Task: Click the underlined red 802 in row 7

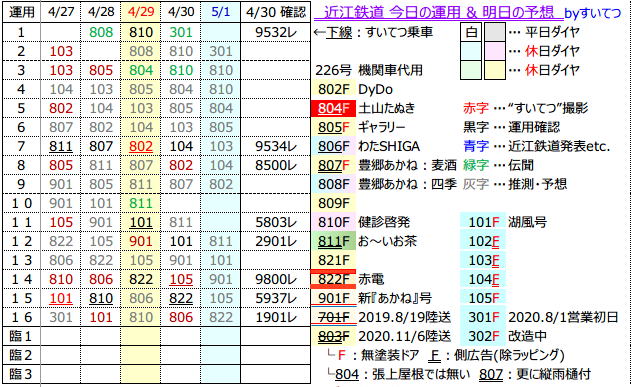Action: (141, 146)
